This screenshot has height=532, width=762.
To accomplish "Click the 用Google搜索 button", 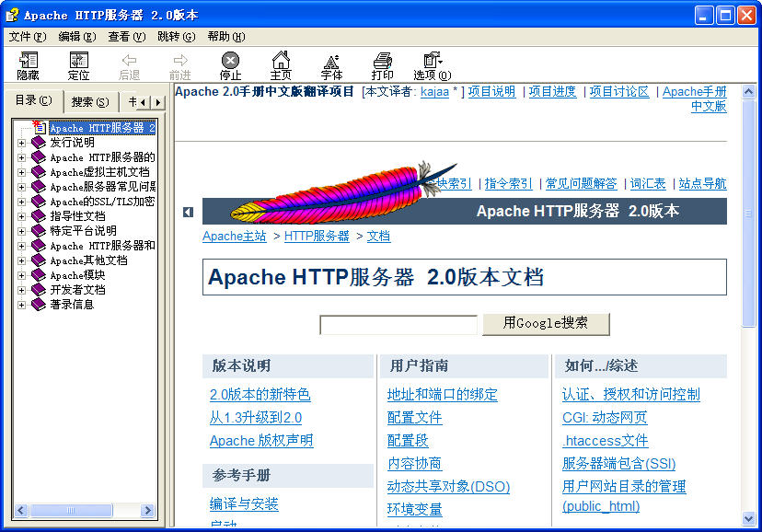I will pos(547,324).
